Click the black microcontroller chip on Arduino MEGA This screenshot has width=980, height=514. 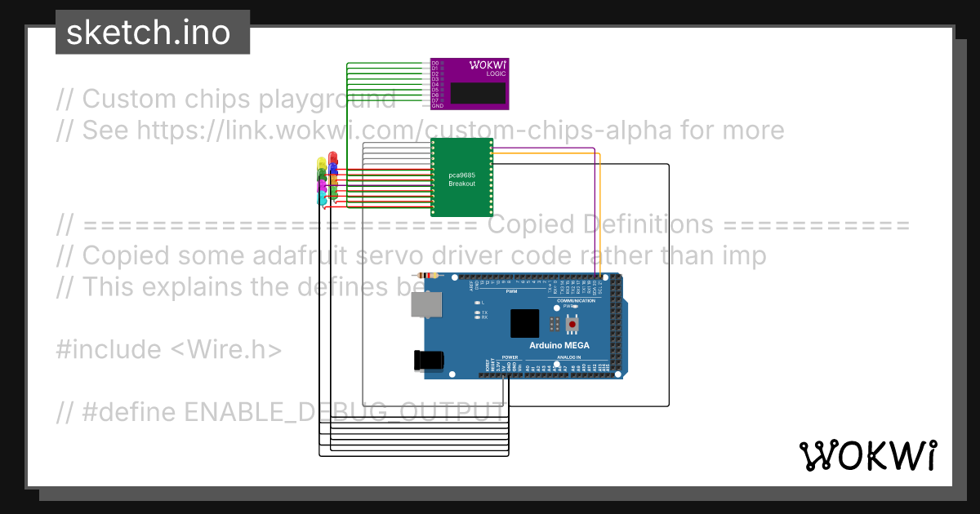coord(525,324)
